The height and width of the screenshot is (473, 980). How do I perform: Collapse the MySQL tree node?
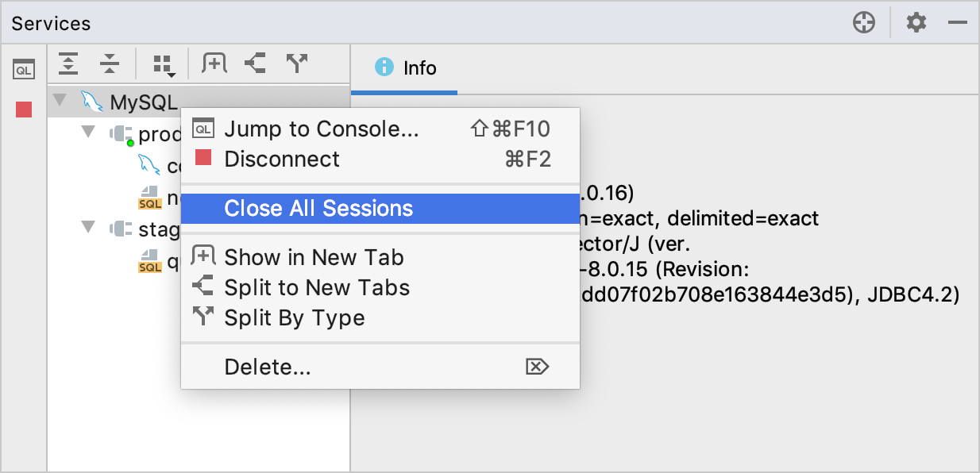[x=60, y=102]
